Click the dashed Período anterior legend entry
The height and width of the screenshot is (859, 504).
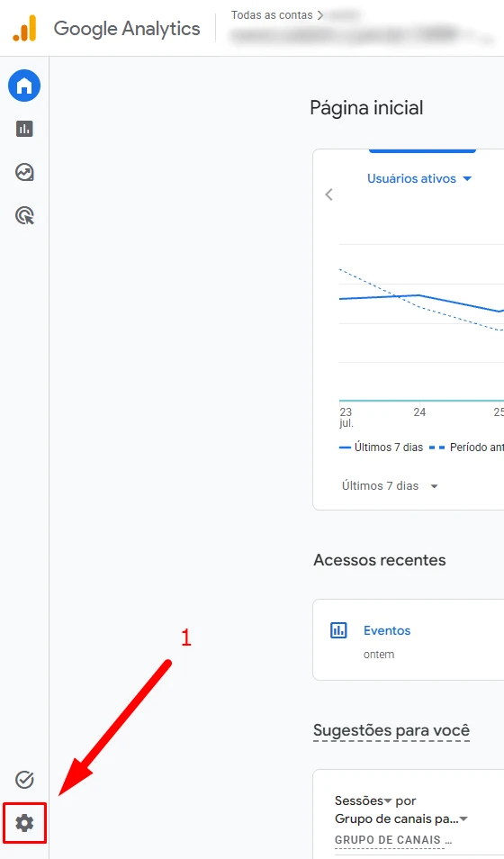coord(467,448)
